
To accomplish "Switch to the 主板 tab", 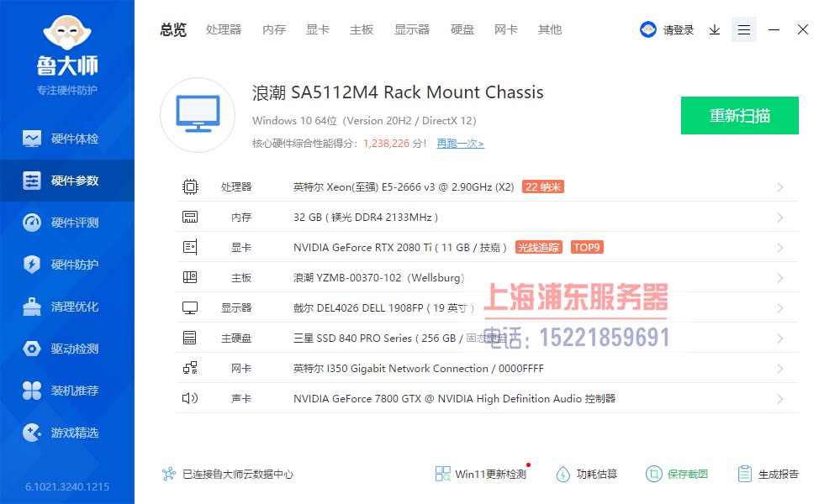I will [x=362, y=30].
